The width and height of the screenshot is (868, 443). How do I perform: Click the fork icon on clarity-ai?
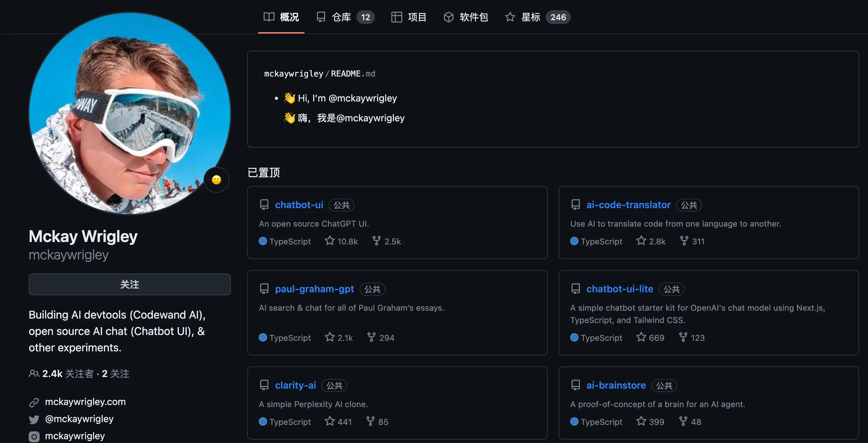tap(370, 421)
